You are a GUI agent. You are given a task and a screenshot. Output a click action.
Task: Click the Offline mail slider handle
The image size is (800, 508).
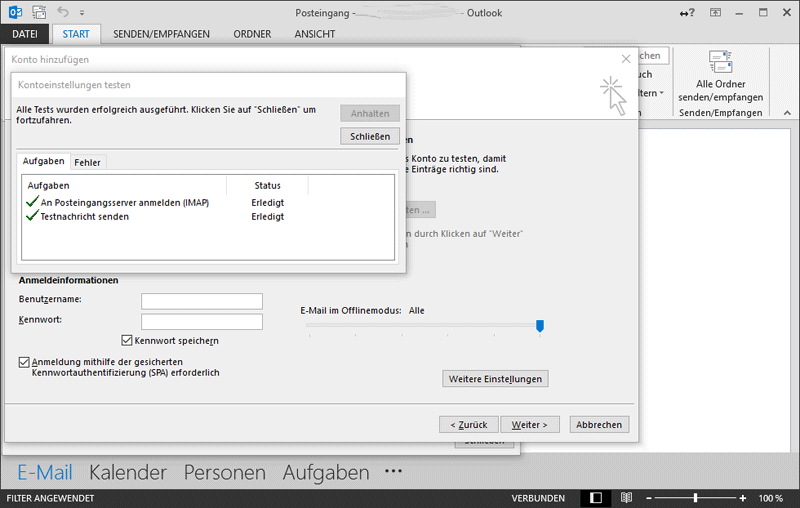[x=540, y=326]
